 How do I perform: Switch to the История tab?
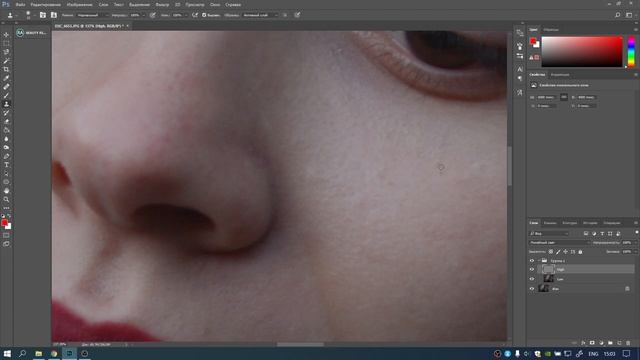[x=590, y=223]
